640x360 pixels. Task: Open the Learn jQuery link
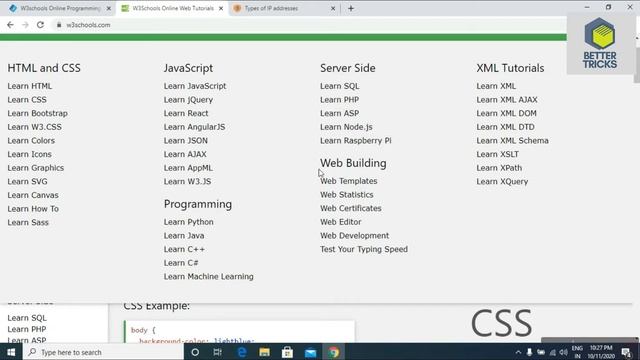[x=189, y=100]
